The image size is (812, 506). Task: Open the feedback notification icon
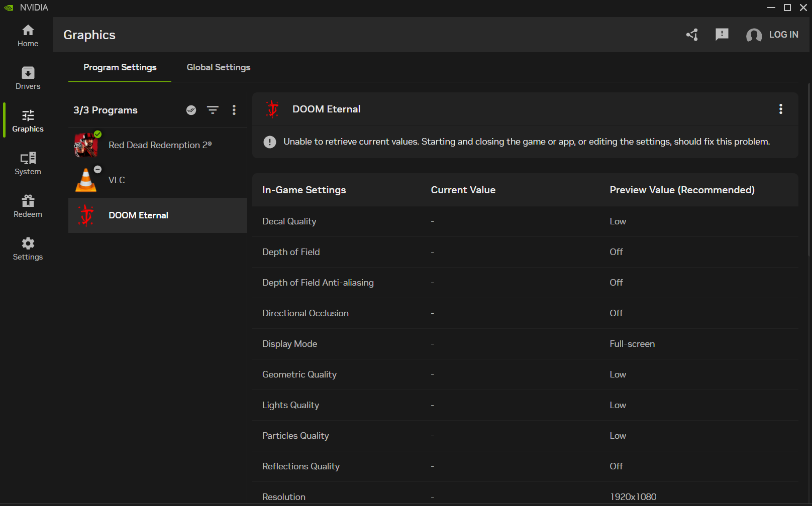click(722, 34)
